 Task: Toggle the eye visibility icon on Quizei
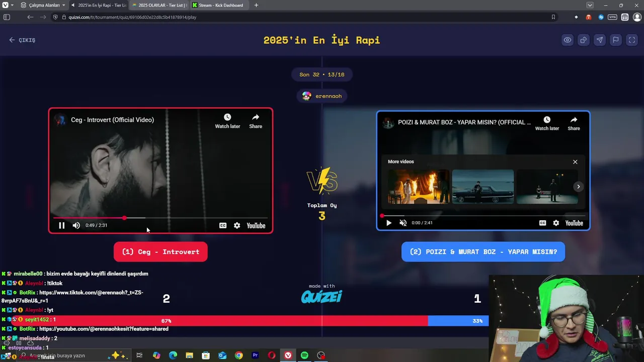click(x=568, y=40)
